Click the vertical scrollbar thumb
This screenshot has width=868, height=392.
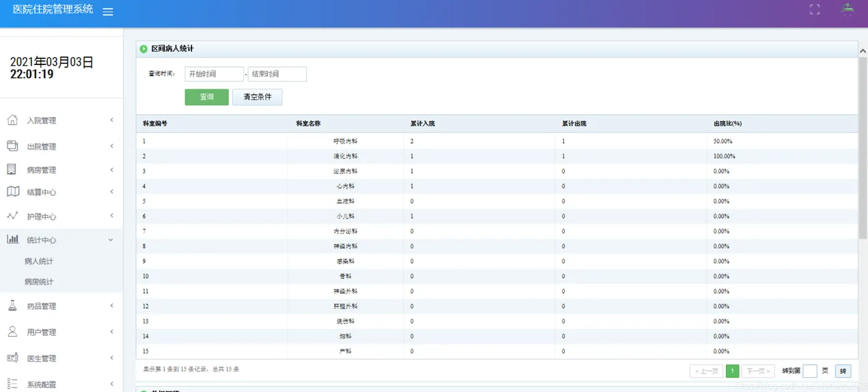tap(862, 147)
